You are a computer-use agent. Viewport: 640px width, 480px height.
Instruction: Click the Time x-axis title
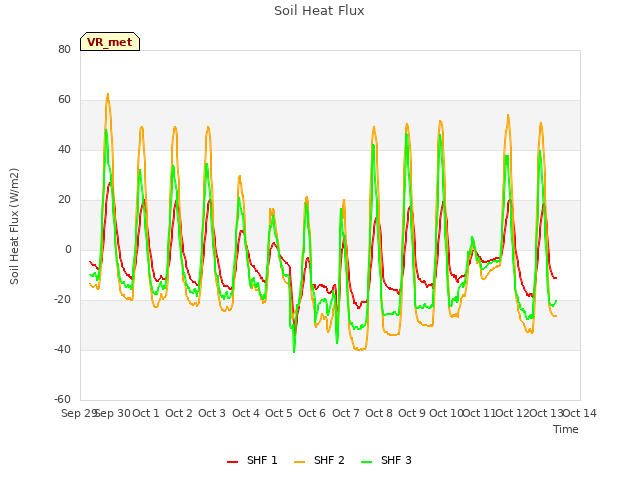(566, 429)
